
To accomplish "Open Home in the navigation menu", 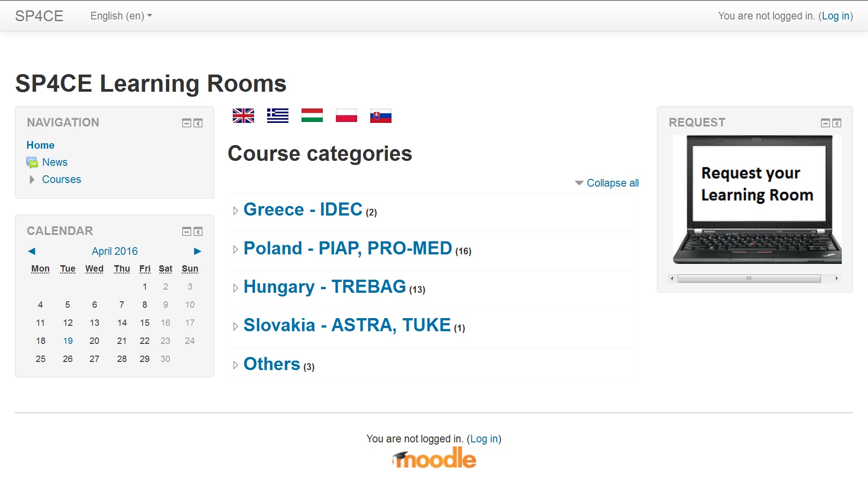I will tap(40, 145).
